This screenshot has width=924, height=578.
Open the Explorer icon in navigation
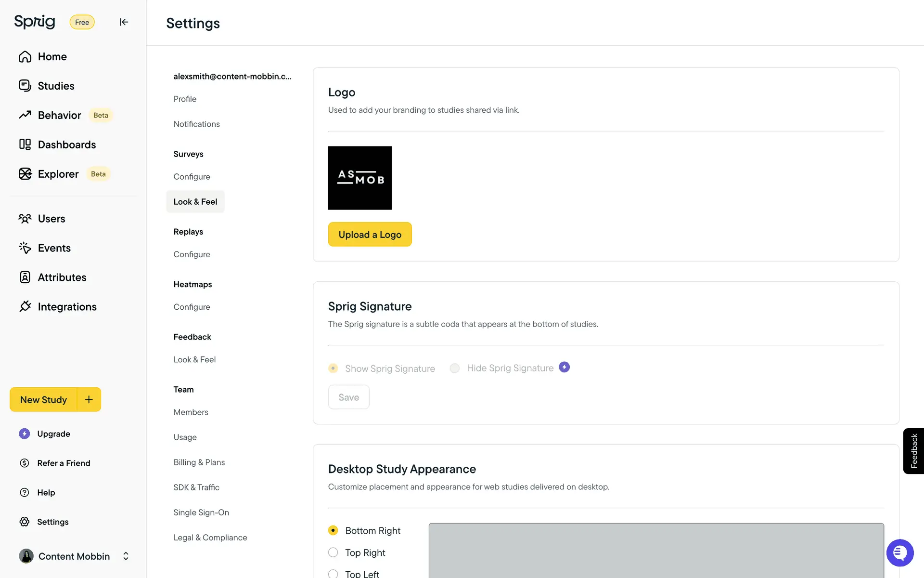click(25, 174)
